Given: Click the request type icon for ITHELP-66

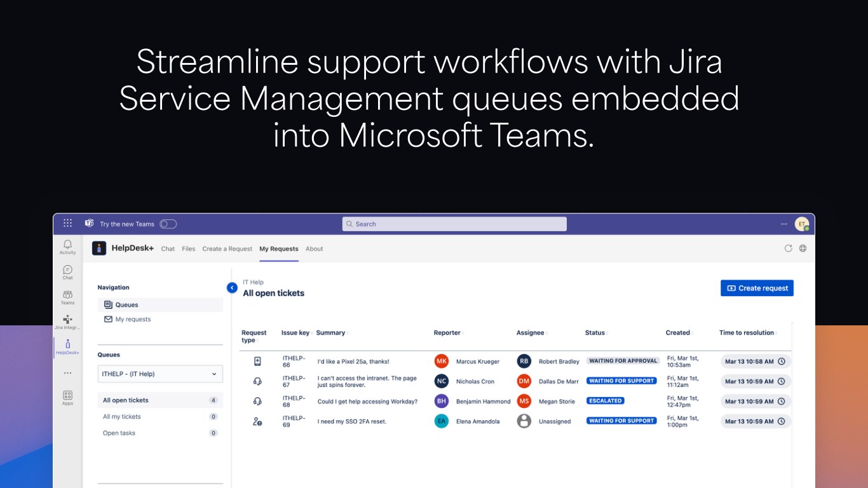Looking at the screenshot, I should click(257, 362).
